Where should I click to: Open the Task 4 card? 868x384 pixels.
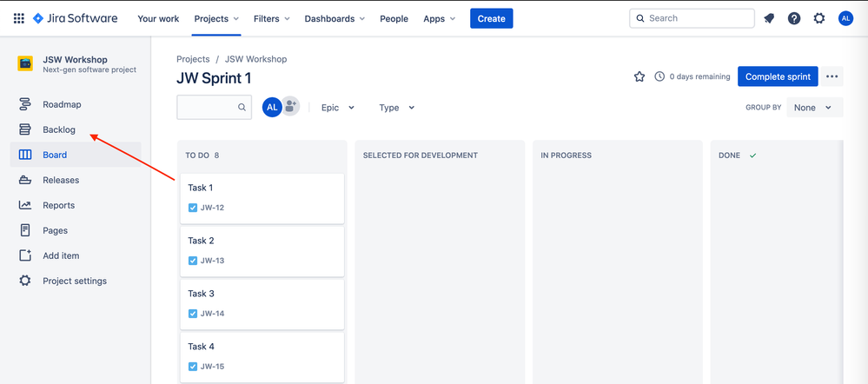[x=262, y=357]
